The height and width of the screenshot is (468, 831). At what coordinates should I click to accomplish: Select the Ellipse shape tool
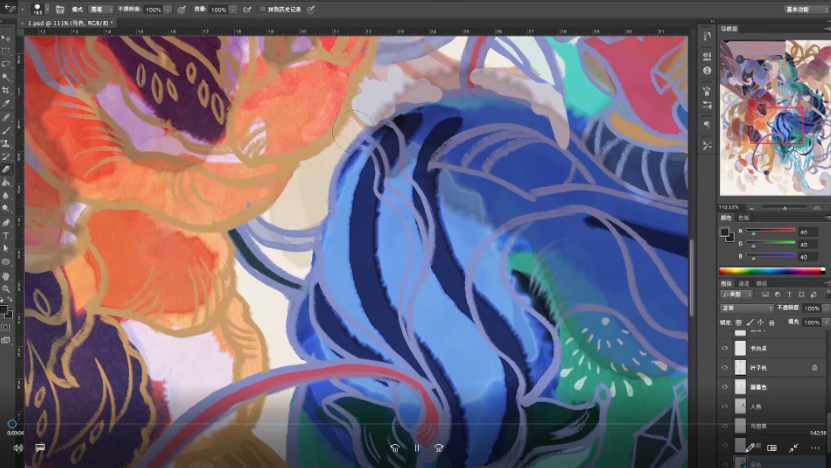pyautogui.click(x=6, y=262)
